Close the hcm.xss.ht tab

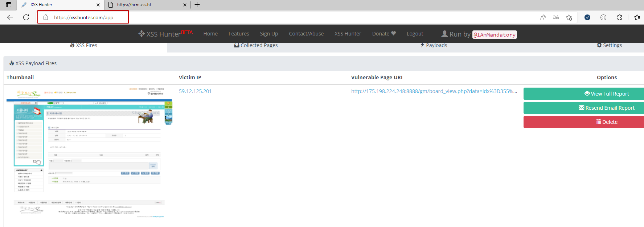pyautogui.click(x=185, y=5)
